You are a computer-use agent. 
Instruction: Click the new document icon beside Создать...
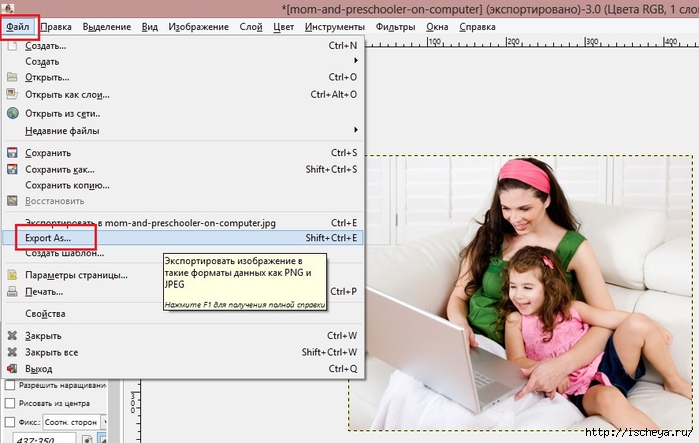pos(12,45)
